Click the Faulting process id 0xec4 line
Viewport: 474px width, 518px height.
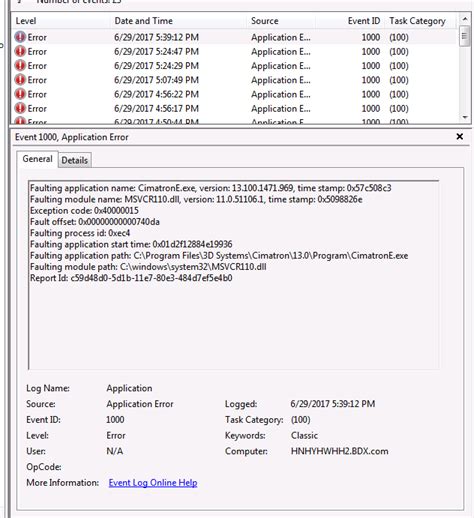click(x=80, y=233)
